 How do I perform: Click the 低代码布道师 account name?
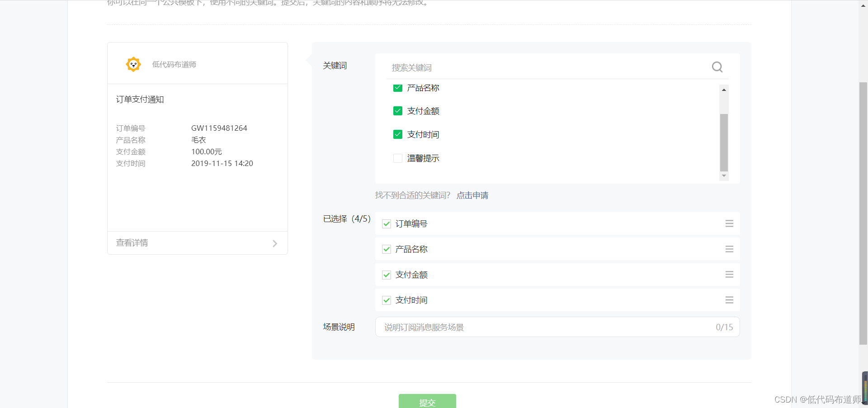coord(174,65)
